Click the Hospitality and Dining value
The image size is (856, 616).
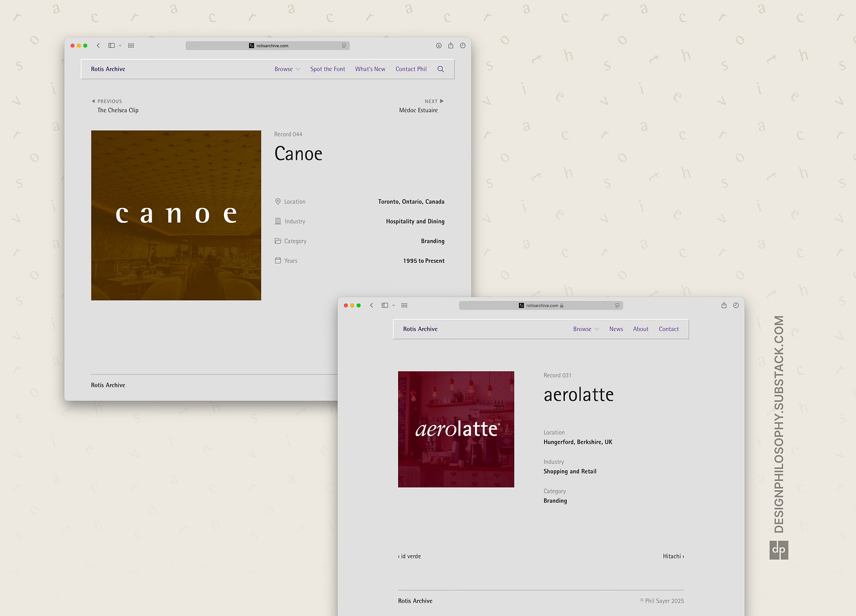tap(415, 222)
